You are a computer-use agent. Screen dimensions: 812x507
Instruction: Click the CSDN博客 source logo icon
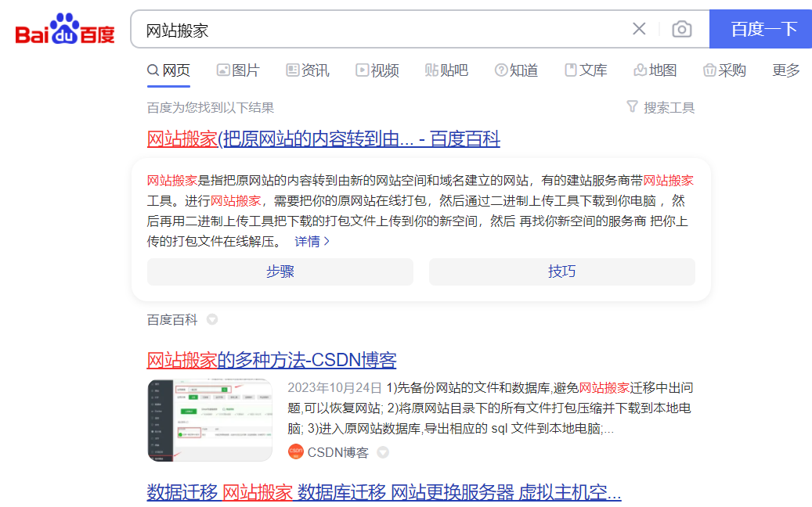296,452
